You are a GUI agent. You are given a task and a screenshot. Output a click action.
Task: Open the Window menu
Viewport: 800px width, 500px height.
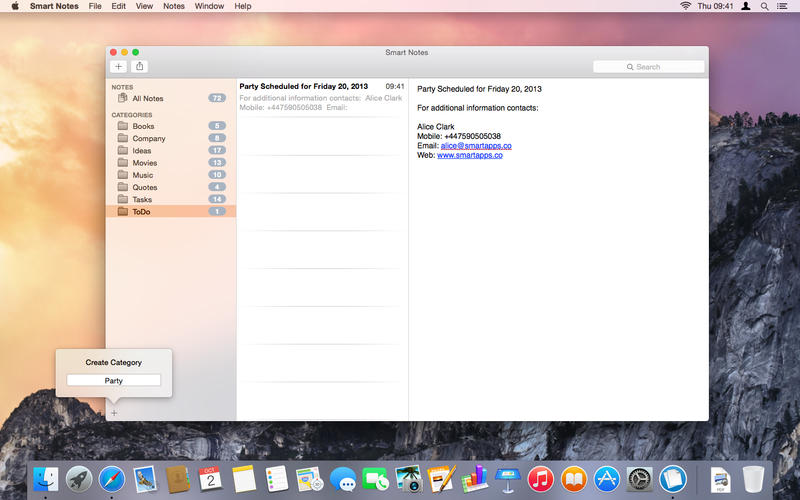209,6
